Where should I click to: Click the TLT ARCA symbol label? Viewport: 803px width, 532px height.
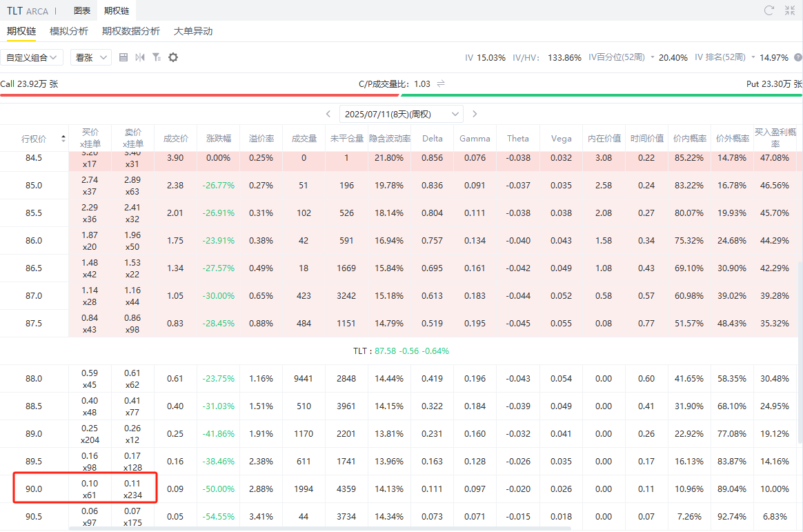[28, 11]
